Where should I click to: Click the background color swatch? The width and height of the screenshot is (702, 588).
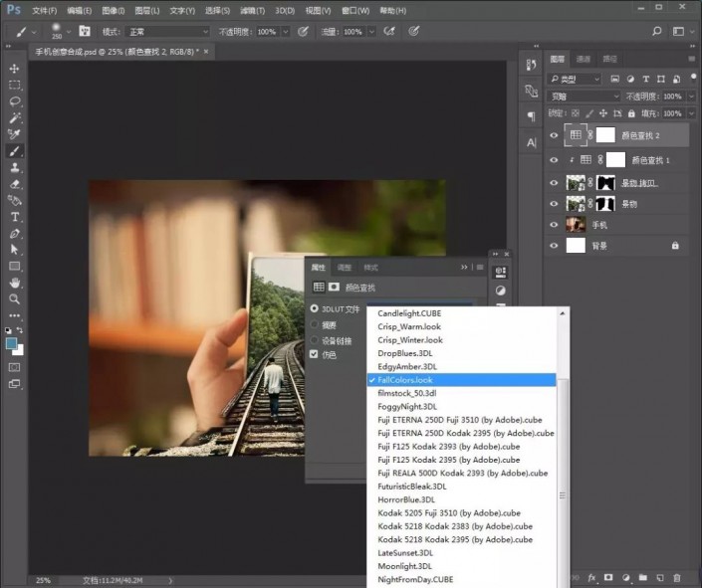pos(20,351)
